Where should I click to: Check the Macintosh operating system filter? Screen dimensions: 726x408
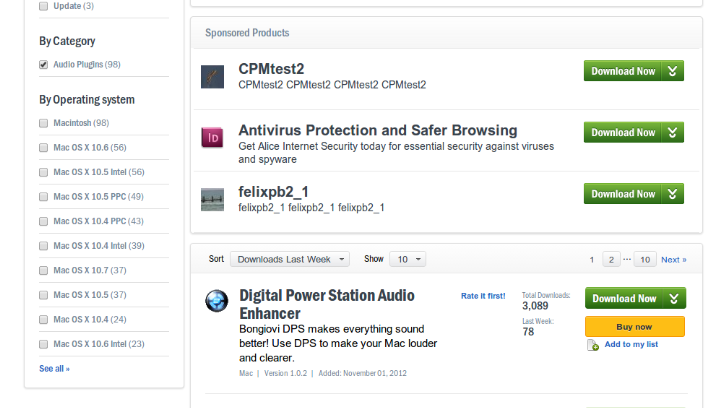44,123
